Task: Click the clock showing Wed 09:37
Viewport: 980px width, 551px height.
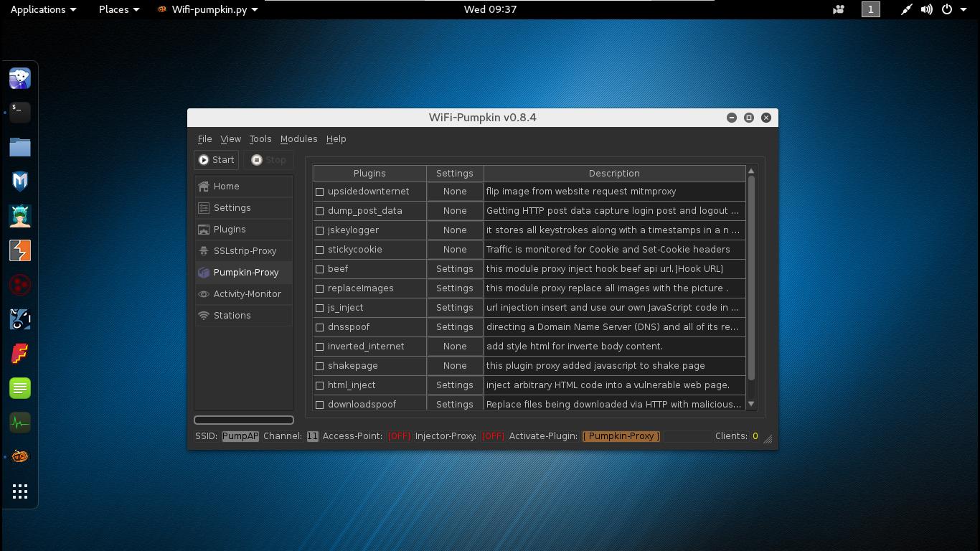Action: [490, 9]
